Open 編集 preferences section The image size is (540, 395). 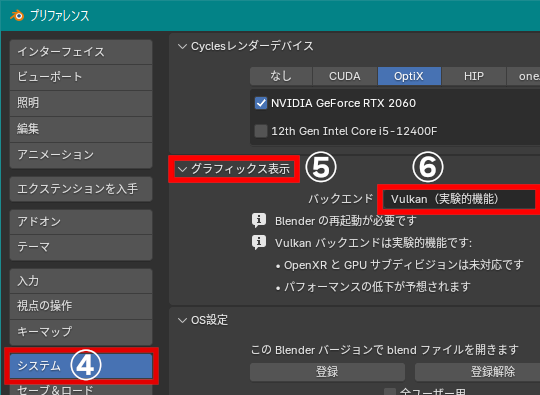pos(81,129)
